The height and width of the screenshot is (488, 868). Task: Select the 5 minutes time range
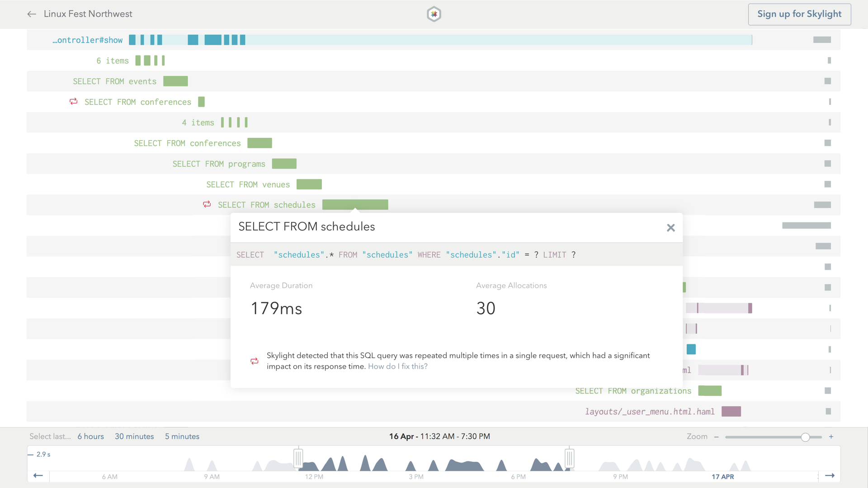[182, 436]
